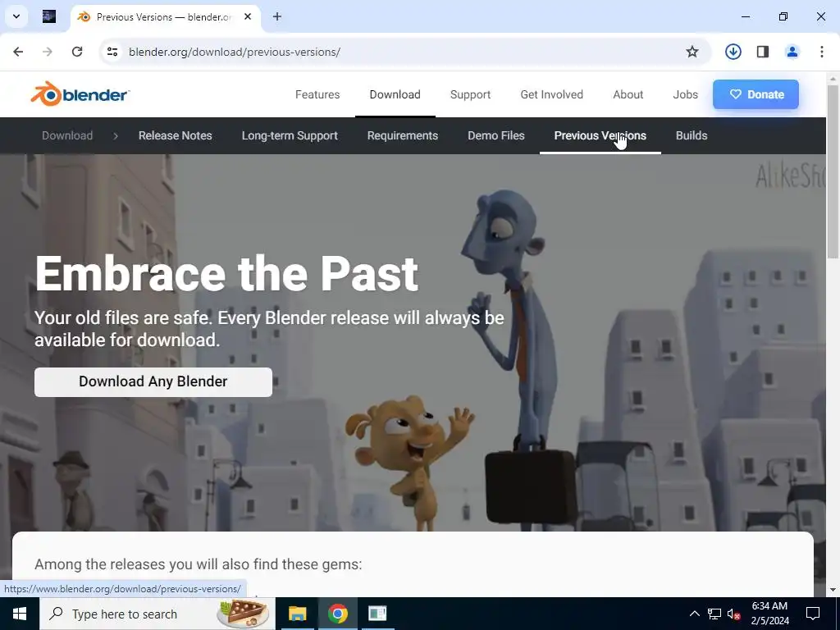Open the Download menu item

tap(395, 94)
